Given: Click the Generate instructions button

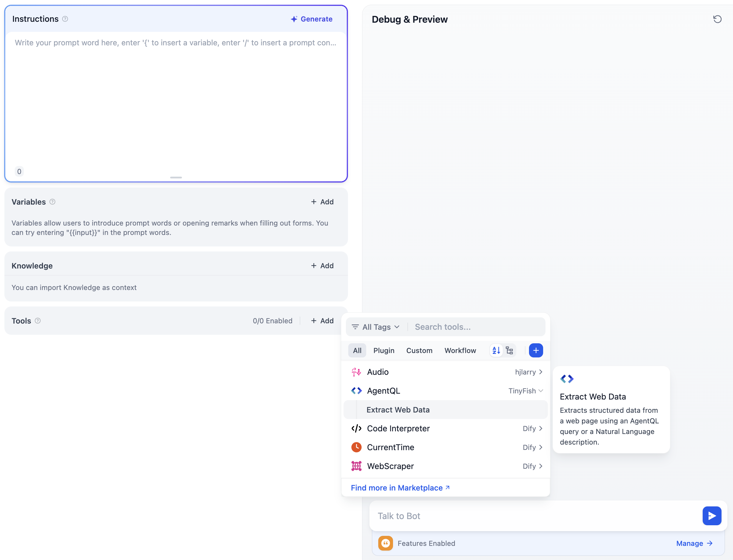Looking at the screenshot, I should 311,19.
